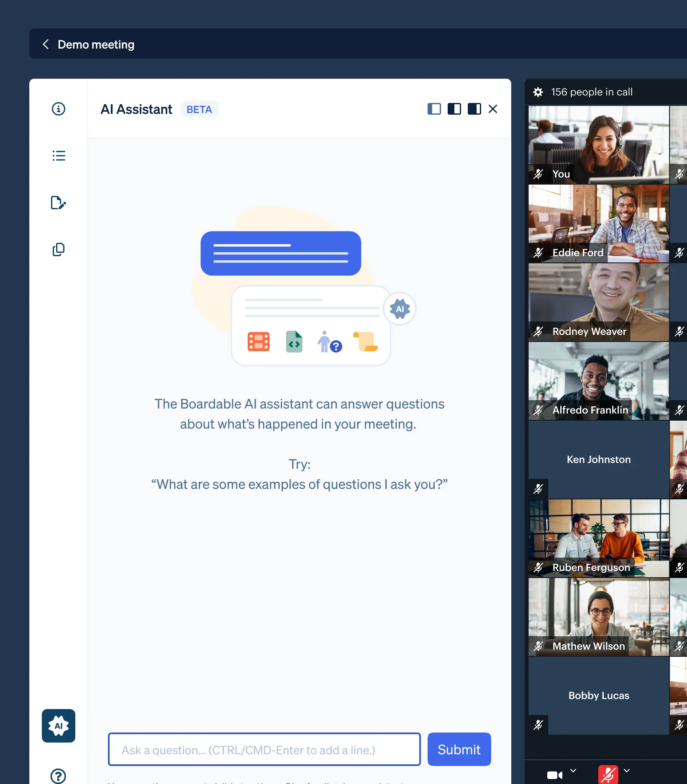Screen dimensions: 687x784
Task: Open the agenda list icon in sidebar
Action: [59, 156]
